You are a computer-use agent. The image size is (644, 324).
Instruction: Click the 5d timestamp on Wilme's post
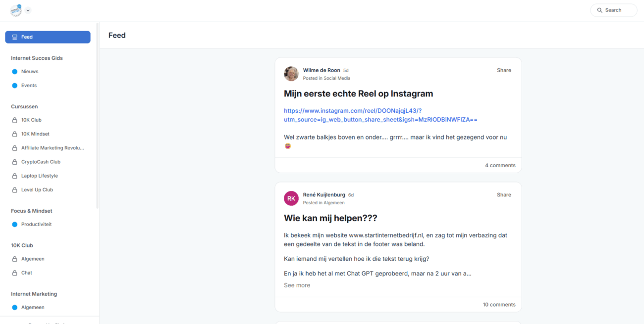click(x=346, y=71)
